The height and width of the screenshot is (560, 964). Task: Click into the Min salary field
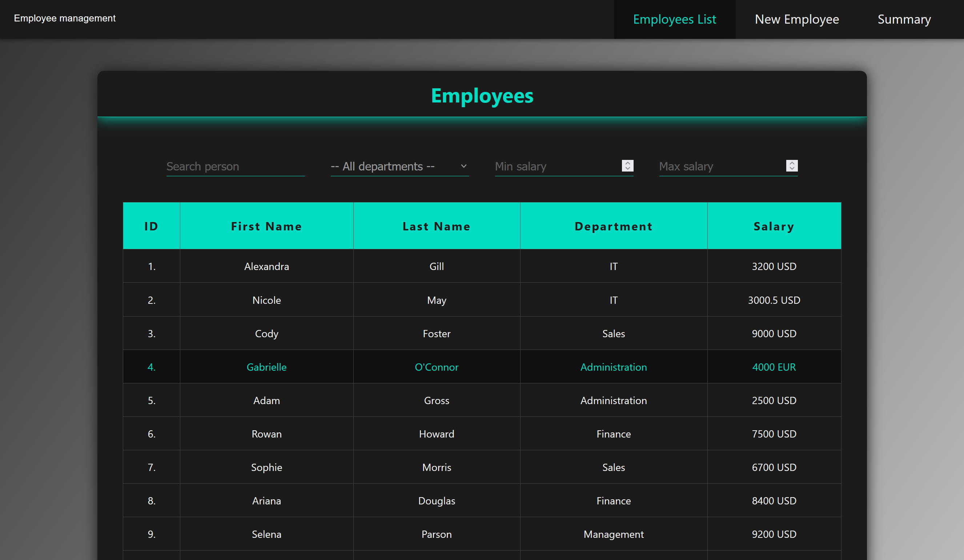557,166
